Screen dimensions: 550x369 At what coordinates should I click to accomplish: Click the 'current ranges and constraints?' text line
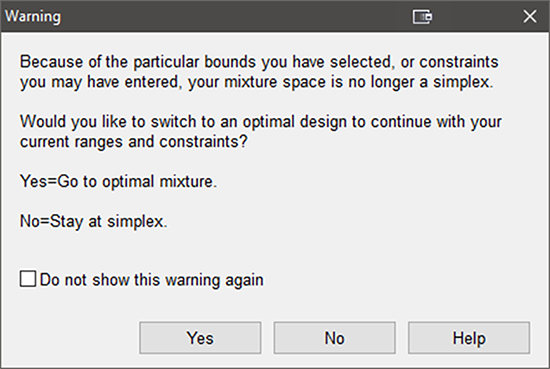point(134,142)
